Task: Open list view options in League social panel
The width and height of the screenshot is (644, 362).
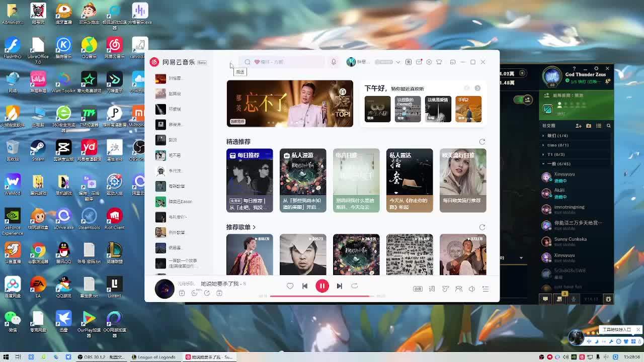Action: click(599, 126)
